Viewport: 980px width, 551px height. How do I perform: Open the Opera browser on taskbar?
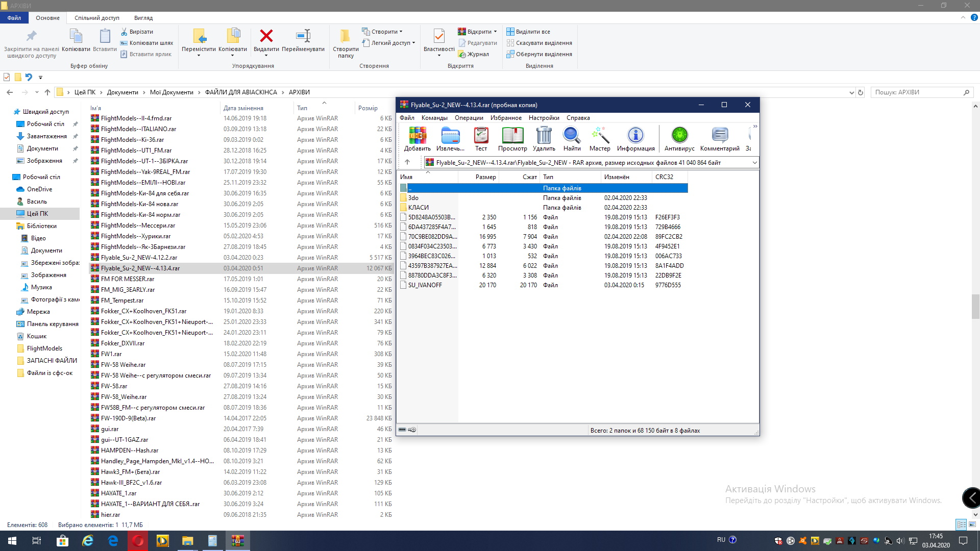tap(138, 541)
